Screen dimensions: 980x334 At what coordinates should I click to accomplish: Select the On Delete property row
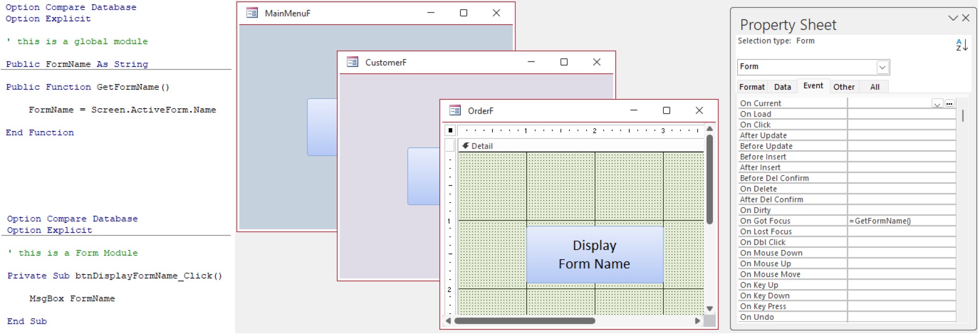coord(847,189)
